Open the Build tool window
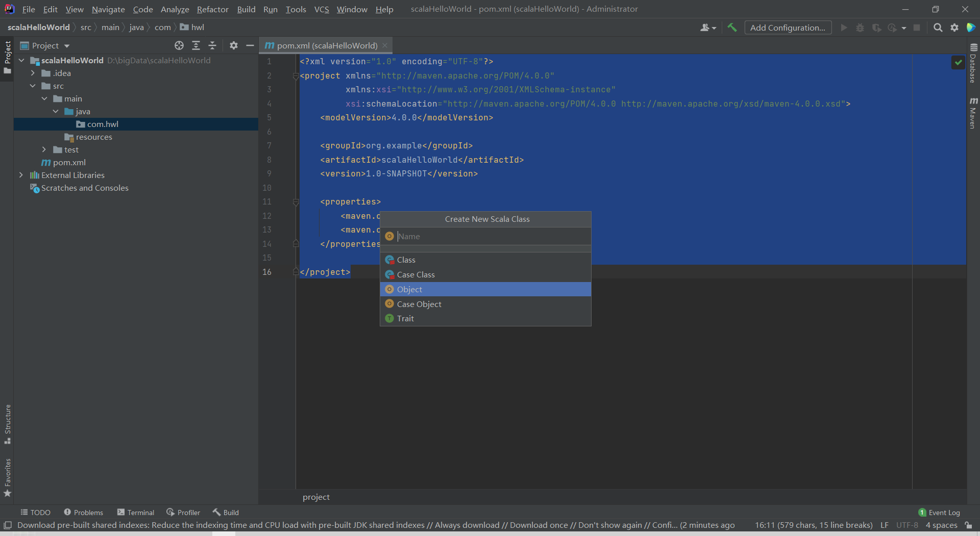This screenshot has width=980, height=536. click(226, 512)
